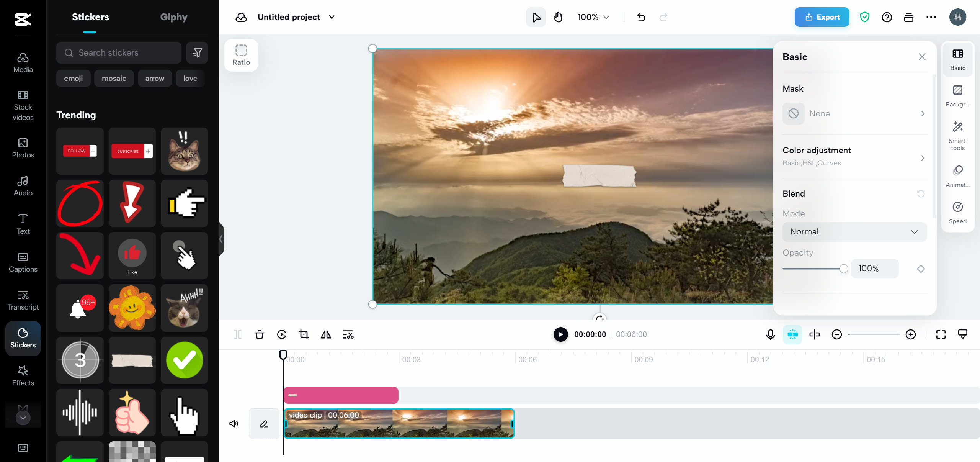This screenshot has width=980, height=462.
Task: Click the Delete clip icon above the timeline
Action: click(x=260, y=334)
